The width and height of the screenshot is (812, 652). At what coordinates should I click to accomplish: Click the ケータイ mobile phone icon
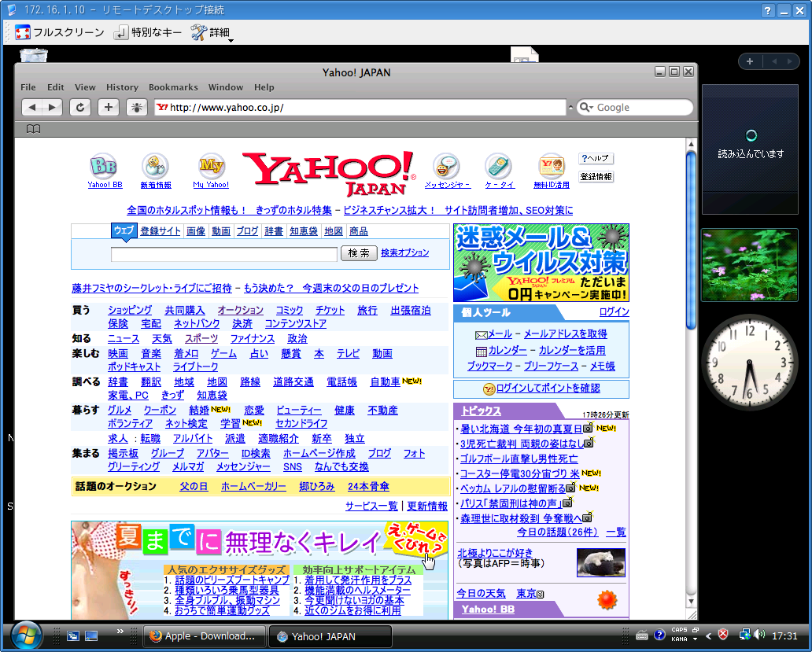pos(498,166)
